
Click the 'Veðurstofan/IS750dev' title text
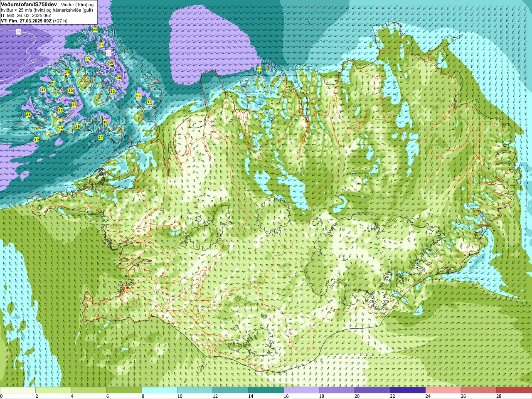29,4
